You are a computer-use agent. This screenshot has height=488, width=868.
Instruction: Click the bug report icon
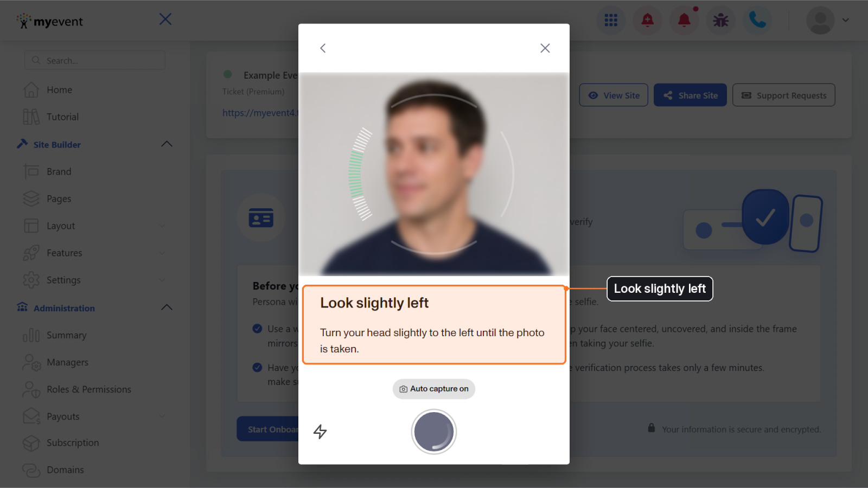[x=721, y=21]
